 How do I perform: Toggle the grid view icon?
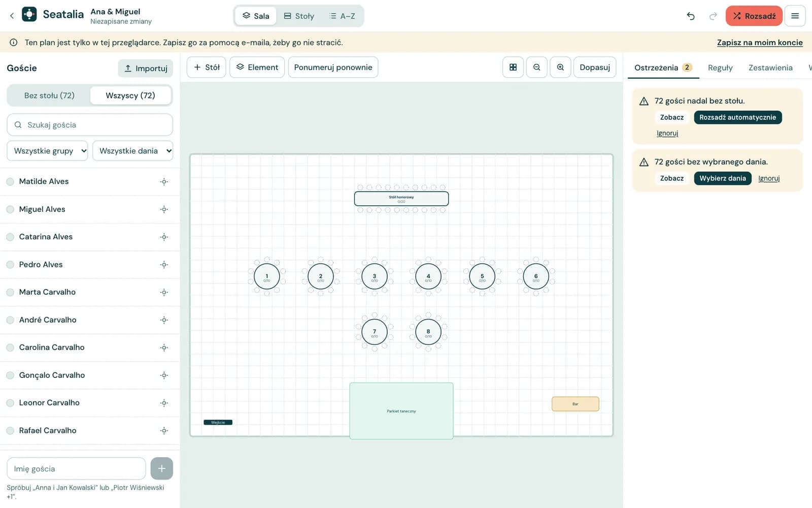513,67
